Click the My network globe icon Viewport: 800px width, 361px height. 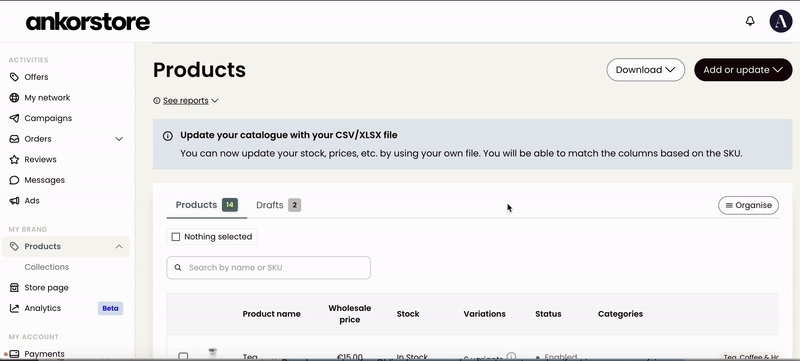(x=14, y=97)
